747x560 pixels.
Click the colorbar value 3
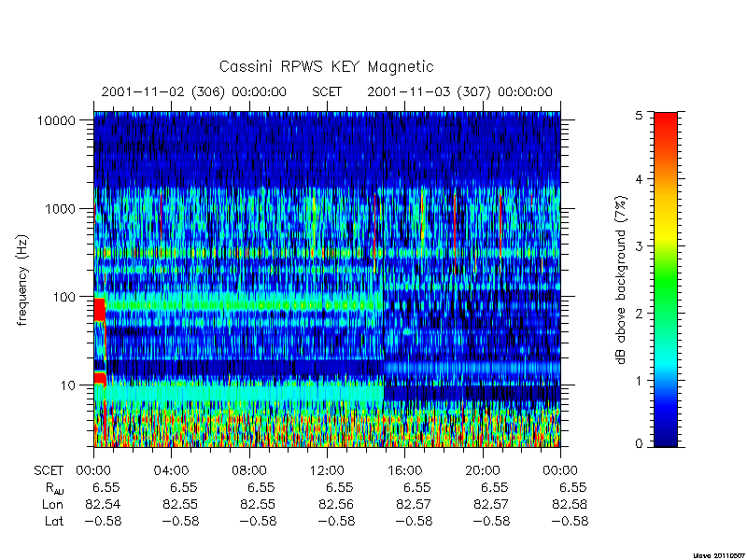click(x=639, y=246)
